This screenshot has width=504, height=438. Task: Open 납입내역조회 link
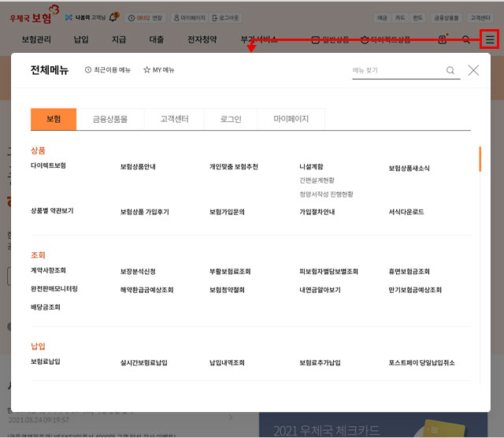point(227,362)
